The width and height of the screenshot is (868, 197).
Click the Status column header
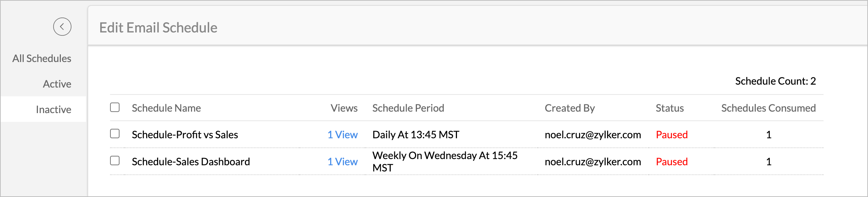pos(670,108)
